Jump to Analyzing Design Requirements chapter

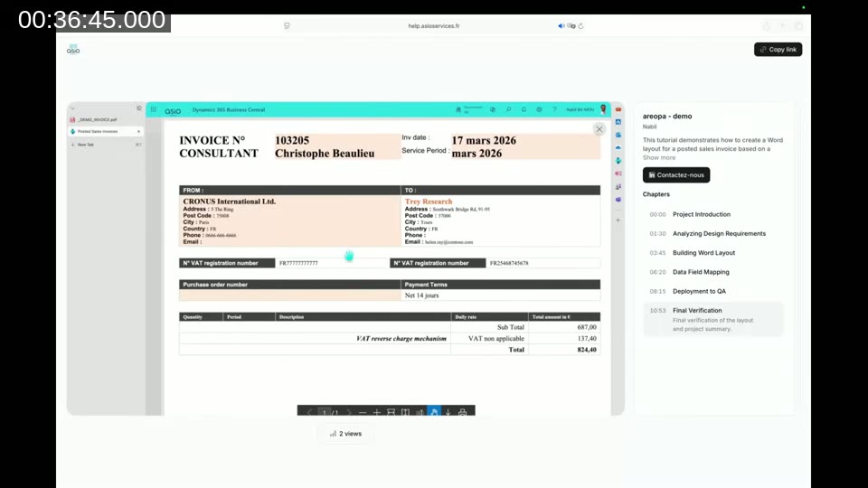click(x=713, y=233)
